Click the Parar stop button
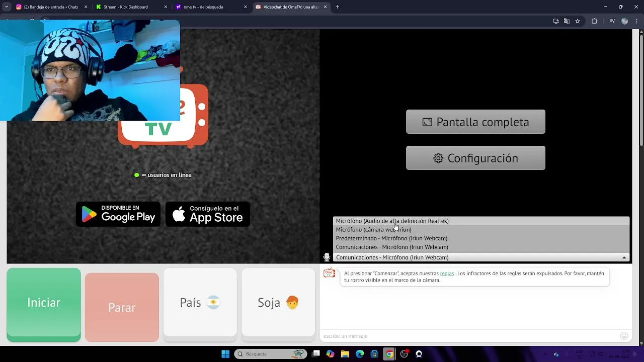The height and width of the screenshot is (362, 644). point(122,307)
